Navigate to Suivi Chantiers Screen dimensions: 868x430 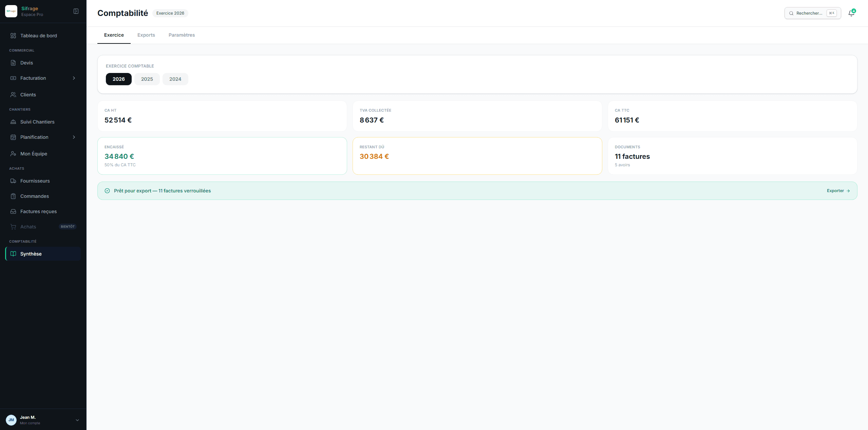[x=43, y=122]
